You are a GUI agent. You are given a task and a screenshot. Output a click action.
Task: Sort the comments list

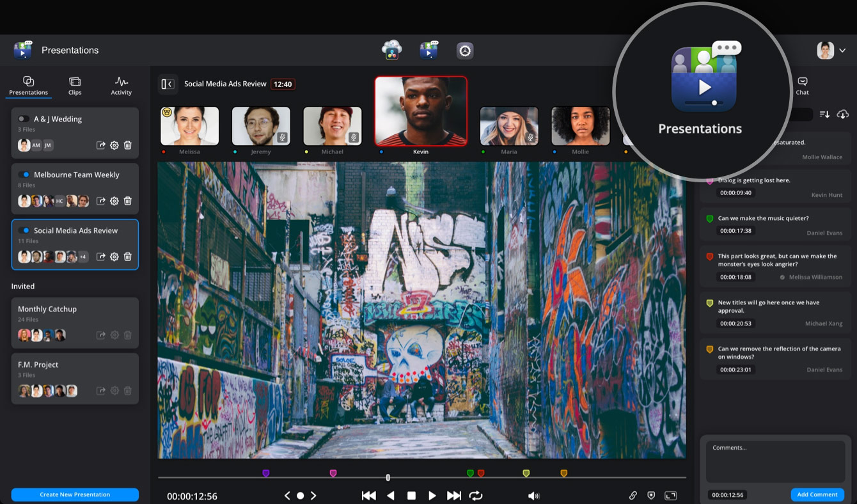pyautogui.click(x=824, y=114)
